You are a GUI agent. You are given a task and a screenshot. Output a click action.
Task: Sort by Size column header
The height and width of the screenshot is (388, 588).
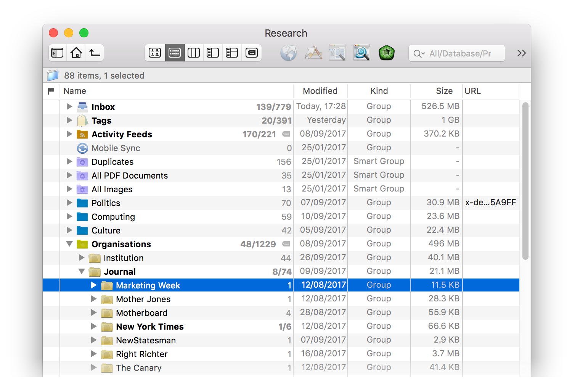436,91
